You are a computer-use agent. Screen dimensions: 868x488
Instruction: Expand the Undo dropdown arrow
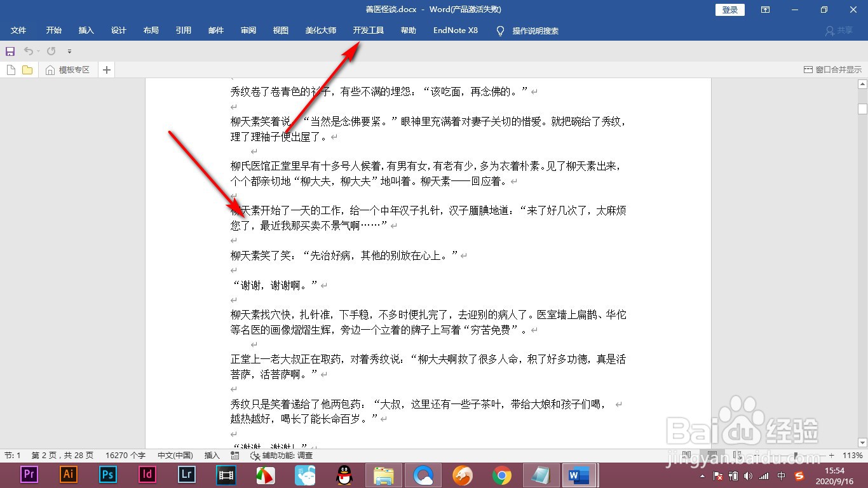[x=38, y=51]
